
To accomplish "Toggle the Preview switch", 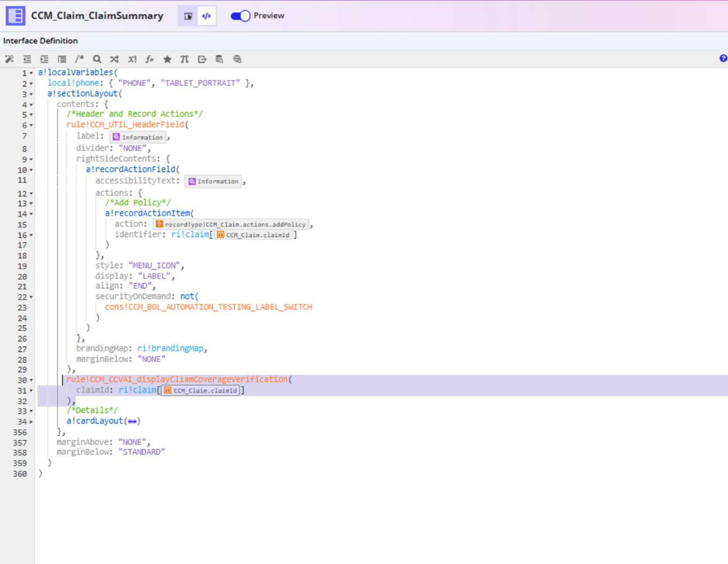I will [x=240, y=16].
